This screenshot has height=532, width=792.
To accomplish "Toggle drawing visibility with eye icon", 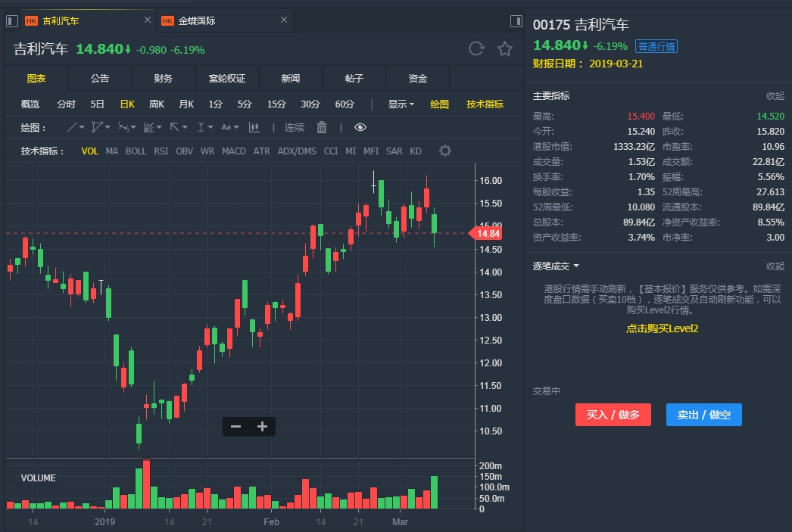I will point(360,127).
